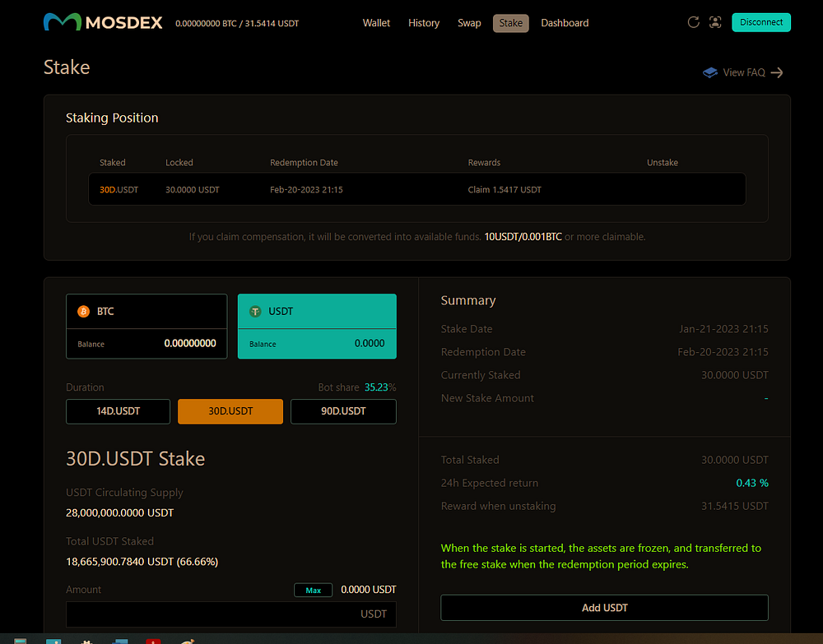
Task: Choose the 90D.USDT duration
Action: pos(343,411)
